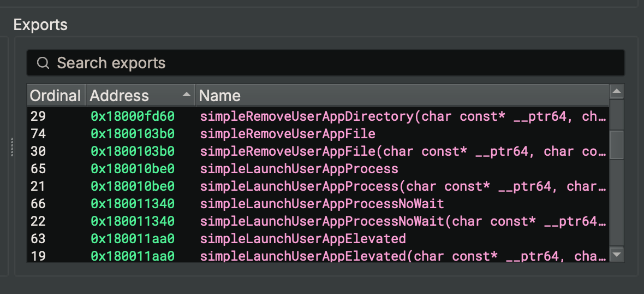Viewport: 644px width, 294px height.
Task: Select the simpleLaunchUserAppElevated entry with ordinal 63
Action: pos(303,239)
